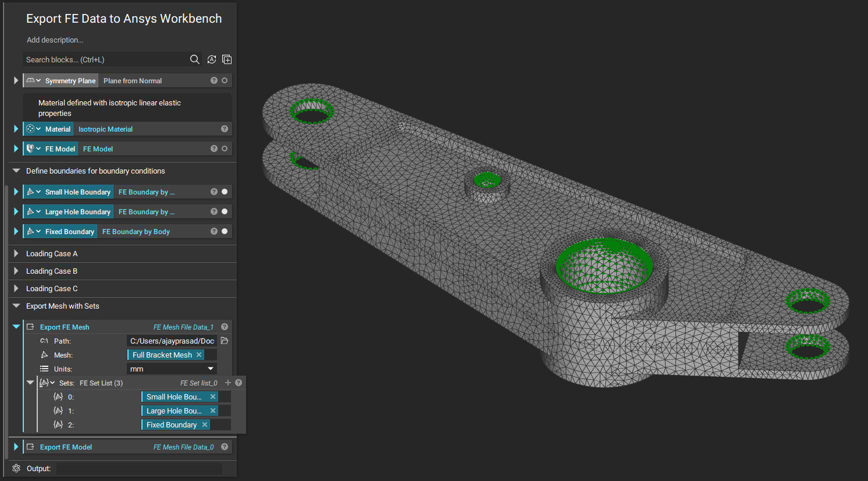Select the FE Model block label

61,148
